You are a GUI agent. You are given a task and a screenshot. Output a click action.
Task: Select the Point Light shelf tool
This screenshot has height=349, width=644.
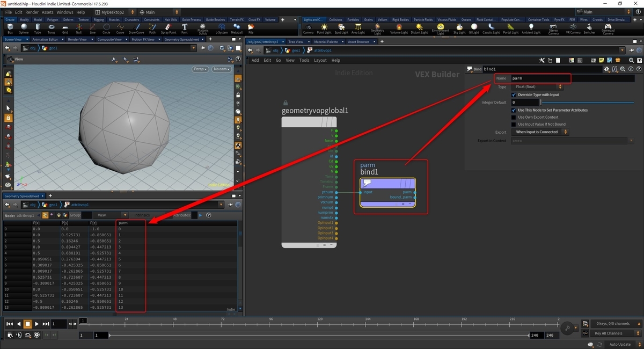[324, 28]
